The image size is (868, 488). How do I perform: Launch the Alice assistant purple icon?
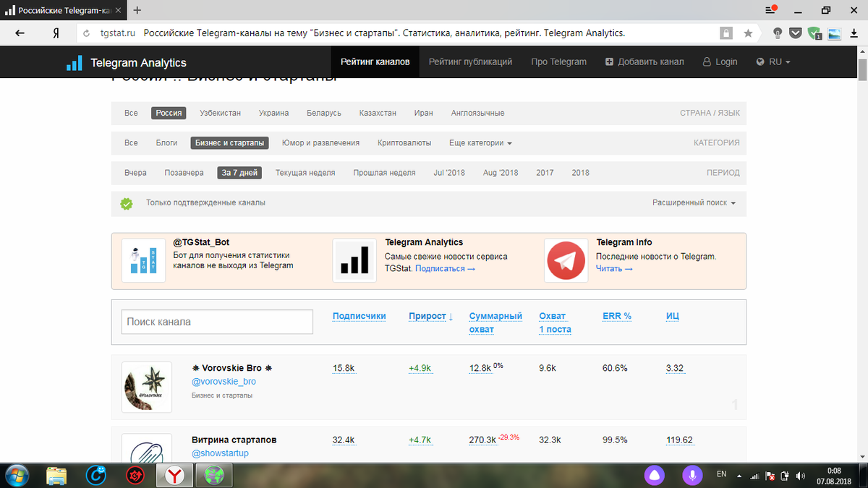654,475
